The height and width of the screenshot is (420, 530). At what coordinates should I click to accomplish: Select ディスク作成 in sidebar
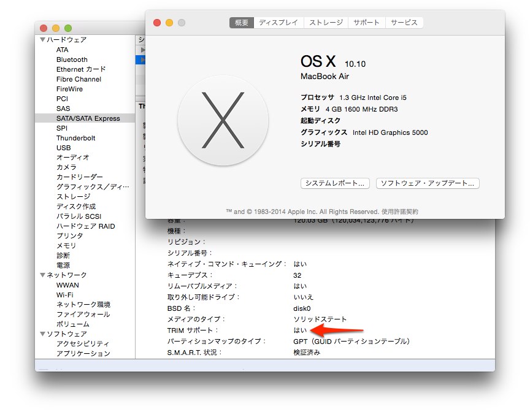(76, 207)
